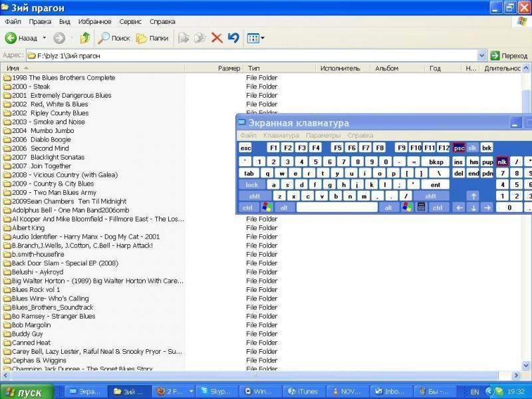Viewport: 532px width, 399px height.
Task: Sort by the Тип column header
Action: coord(280,68)
